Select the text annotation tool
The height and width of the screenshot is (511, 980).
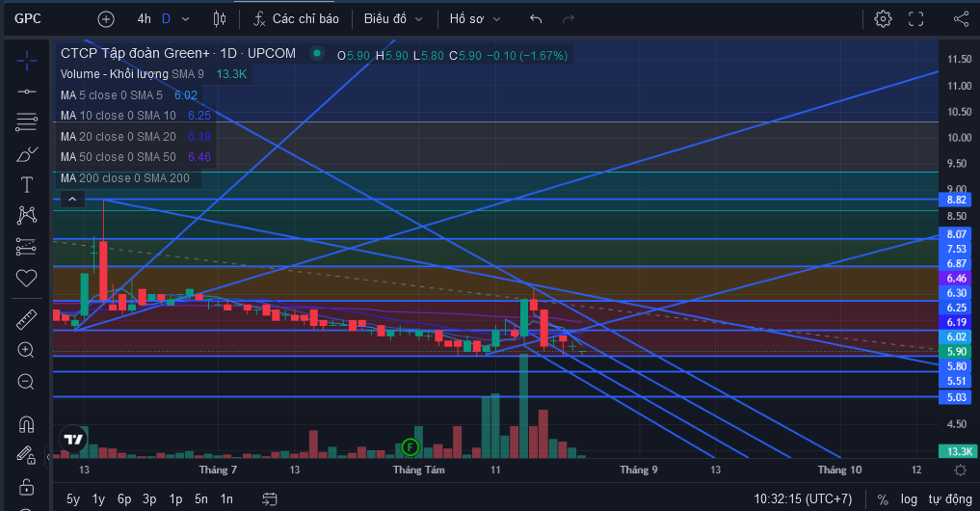(26, 185)
